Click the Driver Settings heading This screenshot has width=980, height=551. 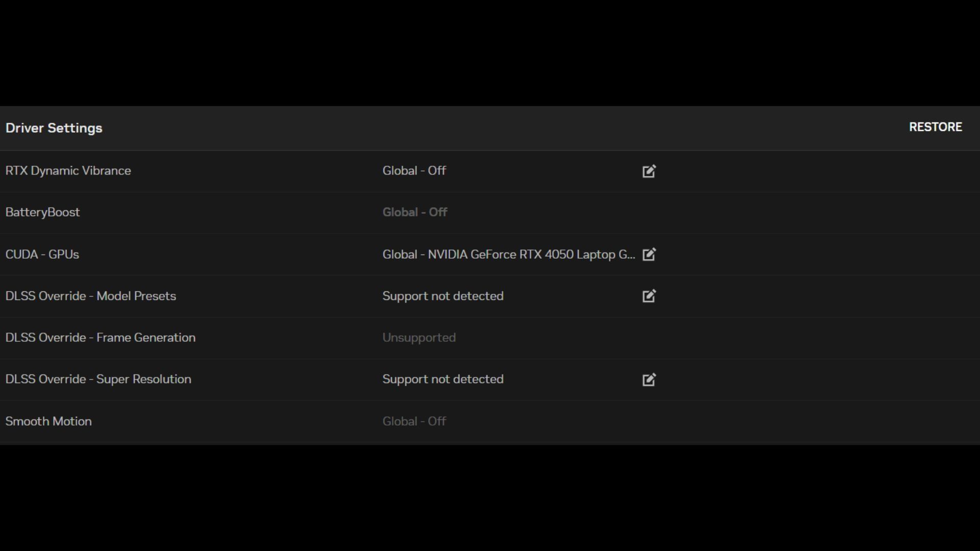click(54, 128)
